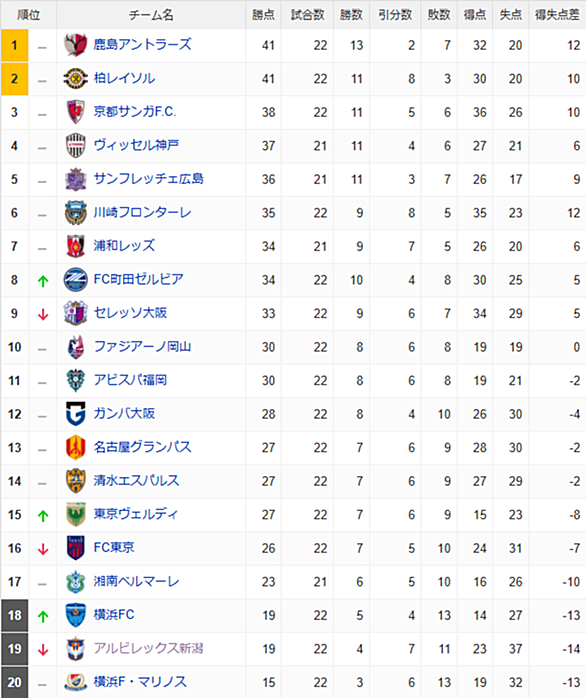Click the Vissel Kobe crest icon

pos(75,146)
